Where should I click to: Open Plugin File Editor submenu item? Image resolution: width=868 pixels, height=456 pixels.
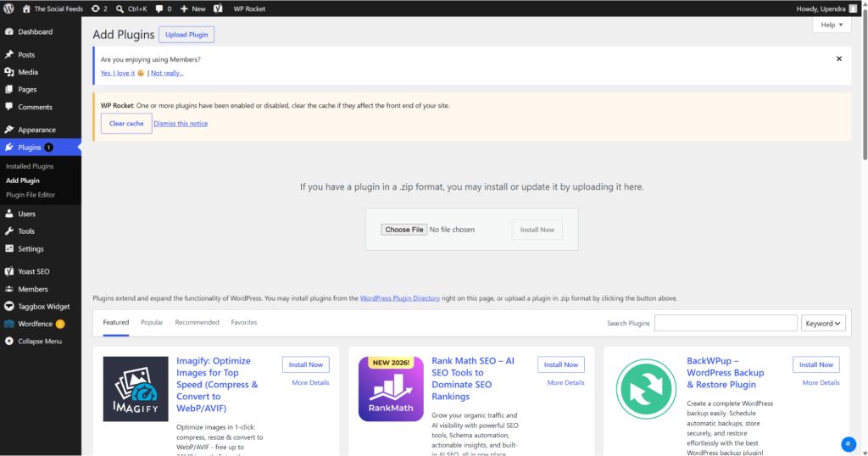coord(31,195)
